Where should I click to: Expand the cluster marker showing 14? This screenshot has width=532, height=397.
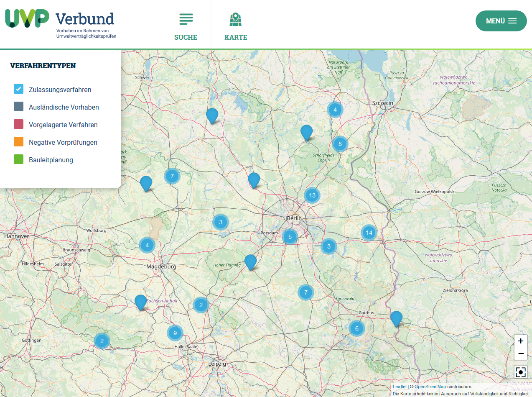tap(369, 233)
